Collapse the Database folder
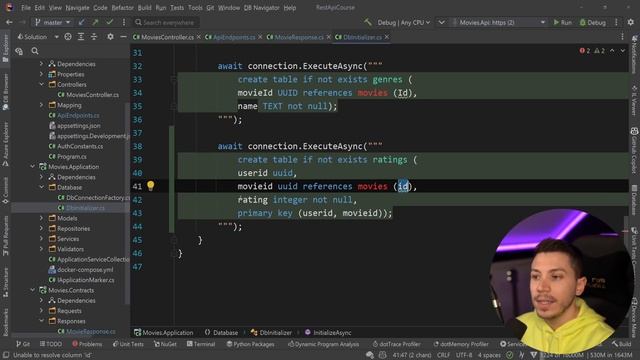Image resolution: width=640 pixels, height=360 pixels. (x=42, y=187)
